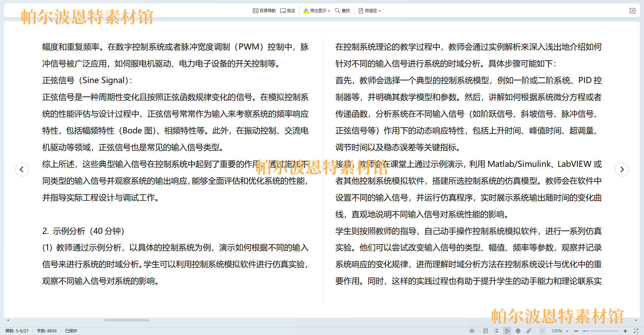This screenshot has width=644, height=335.
Task: Zoom in with the plus button
Action: pyautogui.click(x=625, y=331)
